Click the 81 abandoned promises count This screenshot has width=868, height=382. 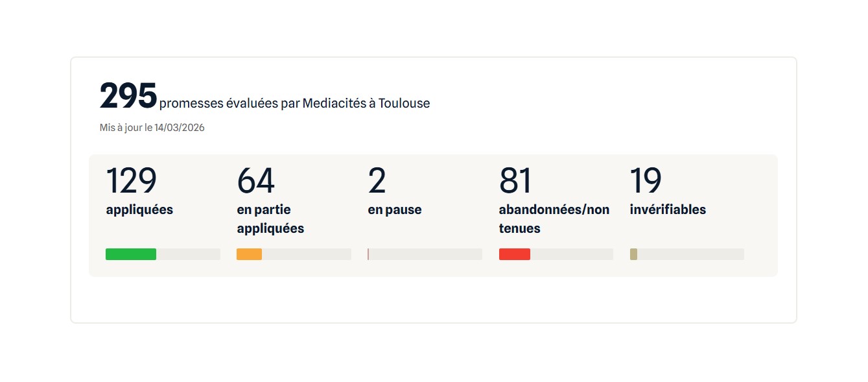point(515,180)
